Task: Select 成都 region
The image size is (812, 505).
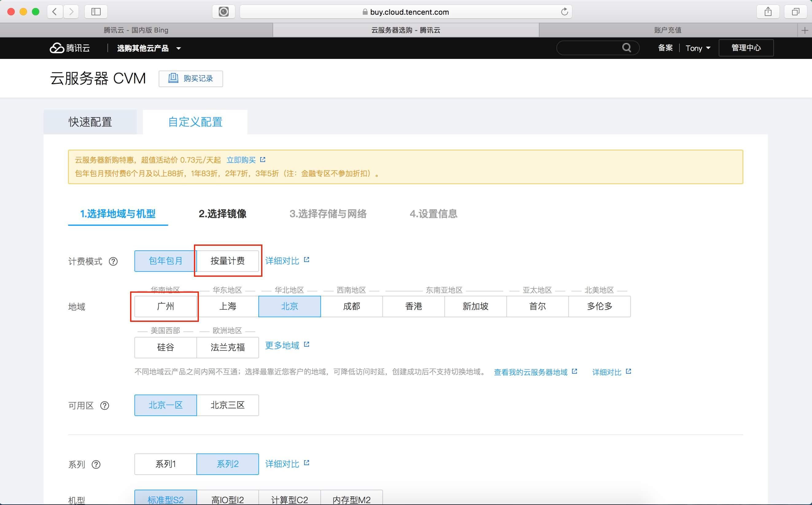Action: tap(351, 306)
